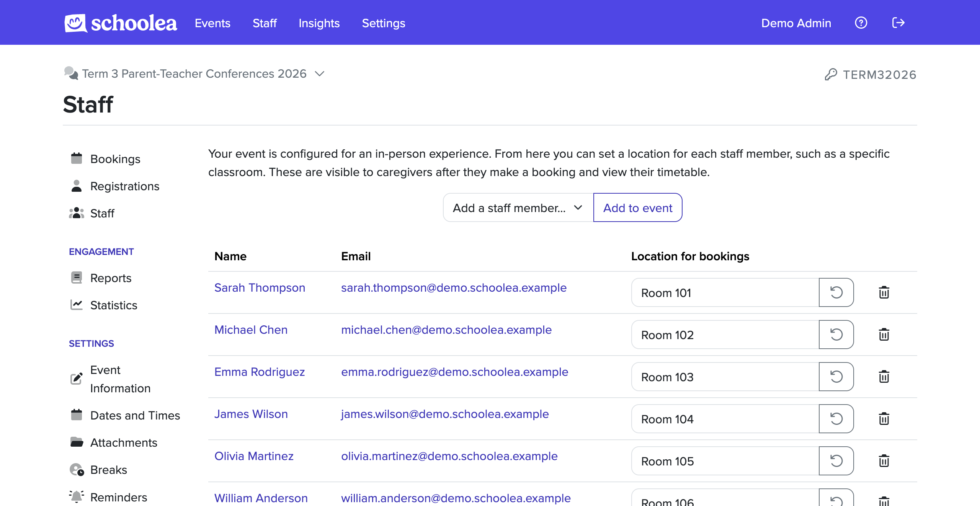Delete Sarah Thompson using trash icon
The height and width of the screenshot is (506, 980).
pyautogui.click(x=884, y=292)
